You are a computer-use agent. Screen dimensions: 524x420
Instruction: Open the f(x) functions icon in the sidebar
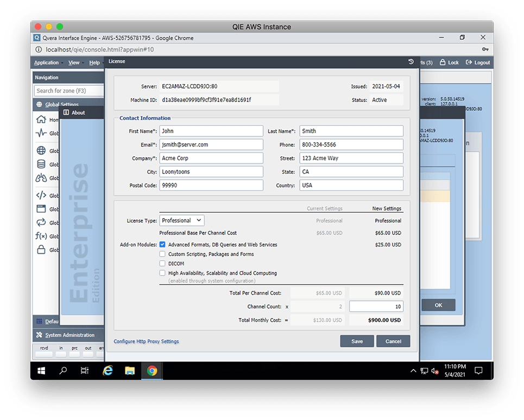point(41,236)
